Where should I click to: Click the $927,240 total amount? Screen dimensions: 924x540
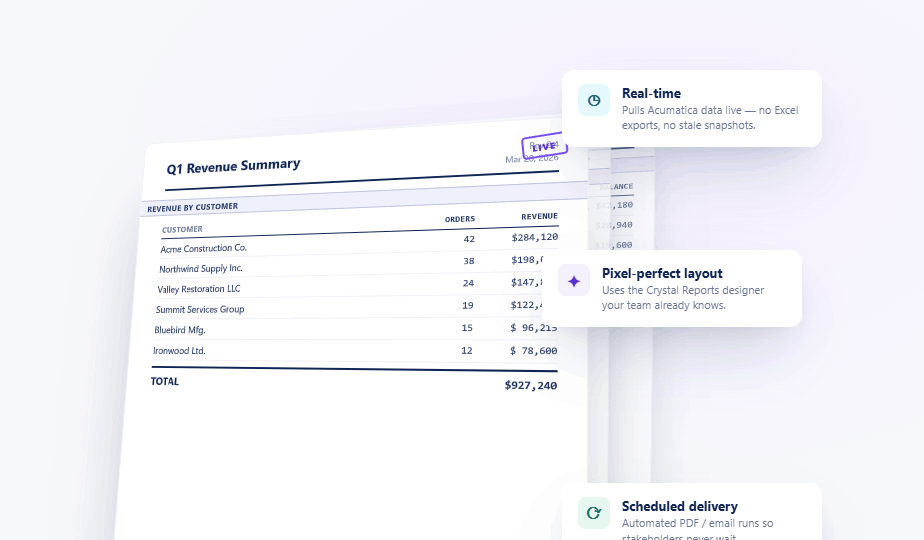point(531,385)
